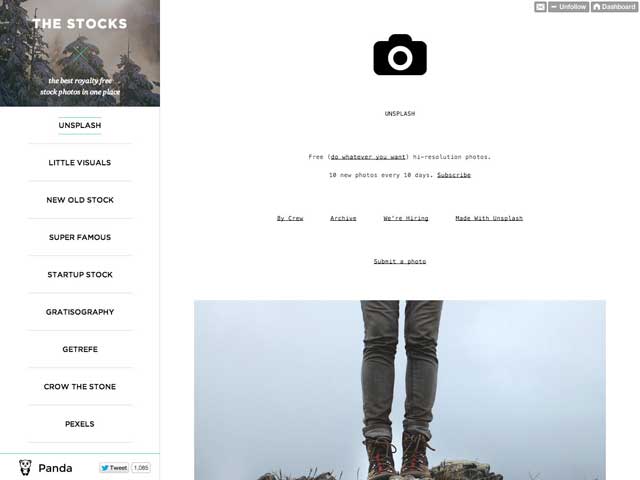The height and width of the screenshot is (480, 640).
Task: Open New Old Stock source
Action: [x=80, y=200]
